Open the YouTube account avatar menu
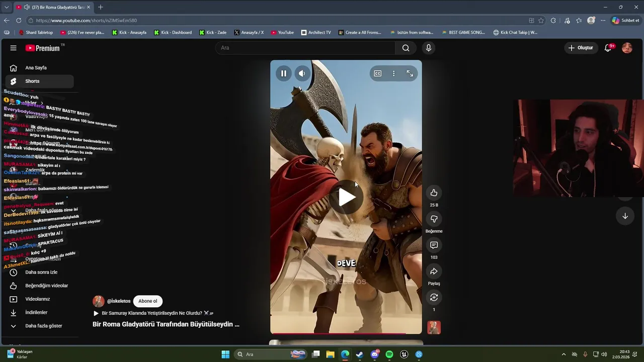This screenshot has height=362, width=644. coord(627,48)
